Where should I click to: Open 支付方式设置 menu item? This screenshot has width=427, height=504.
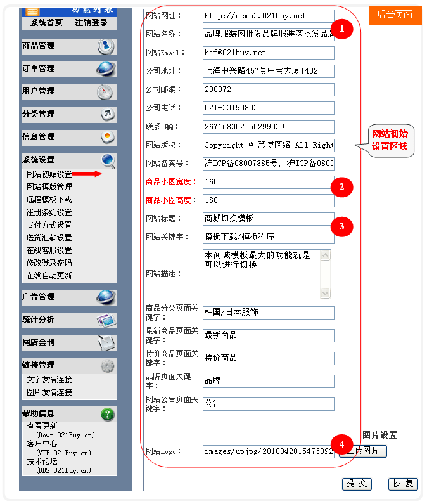[49, 225]
